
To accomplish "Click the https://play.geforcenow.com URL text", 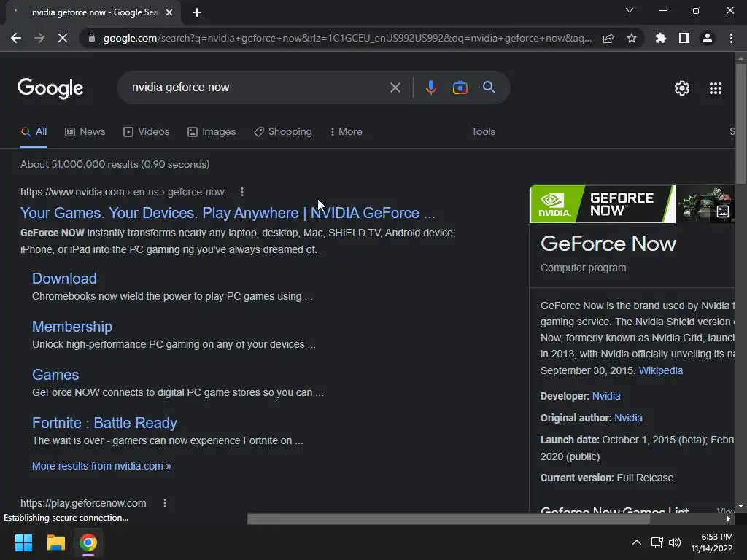I will [83, 503].
